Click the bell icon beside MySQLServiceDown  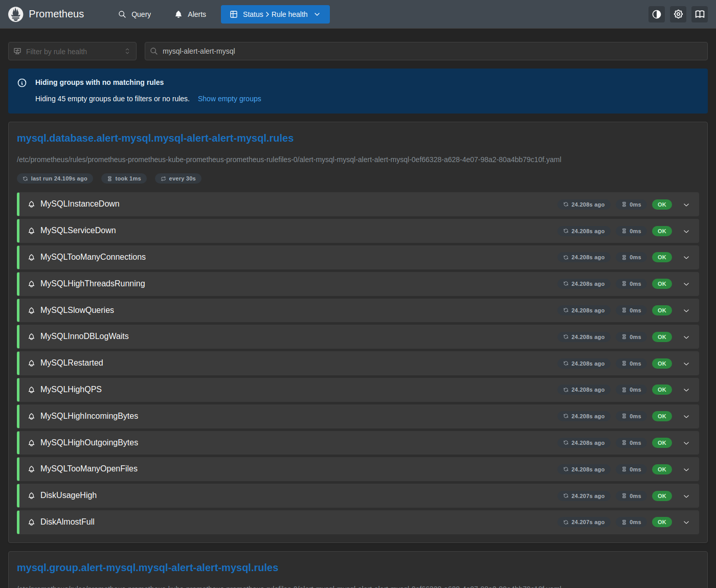pos(31,231)
